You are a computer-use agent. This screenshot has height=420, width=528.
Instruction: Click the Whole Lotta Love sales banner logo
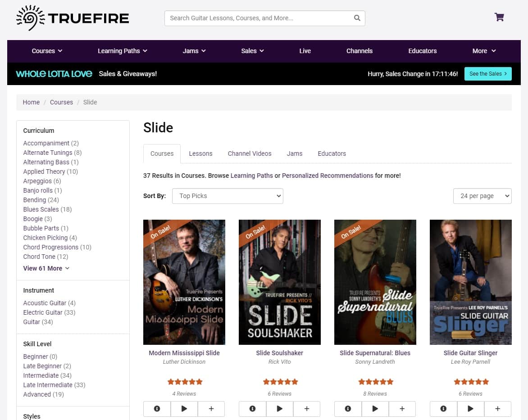point(54,74)
